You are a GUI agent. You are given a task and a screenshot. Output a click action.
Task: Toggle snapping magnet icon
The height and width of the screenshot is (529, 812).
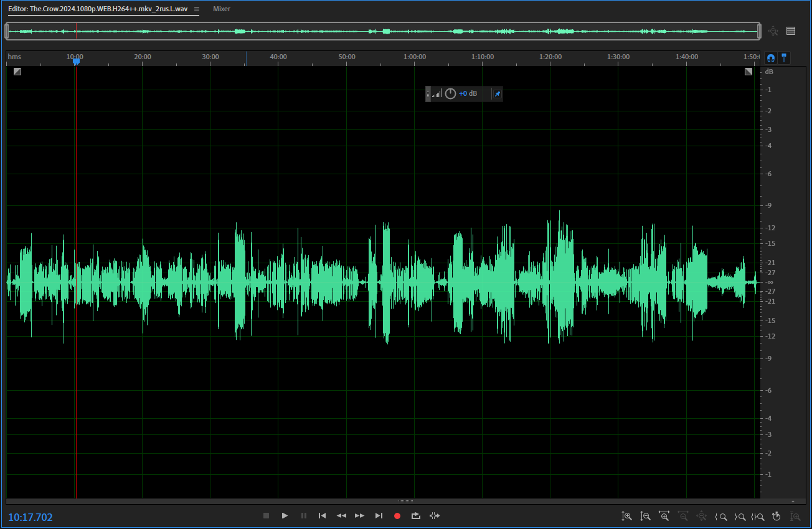pyautogui.click(x=771, y=57)
